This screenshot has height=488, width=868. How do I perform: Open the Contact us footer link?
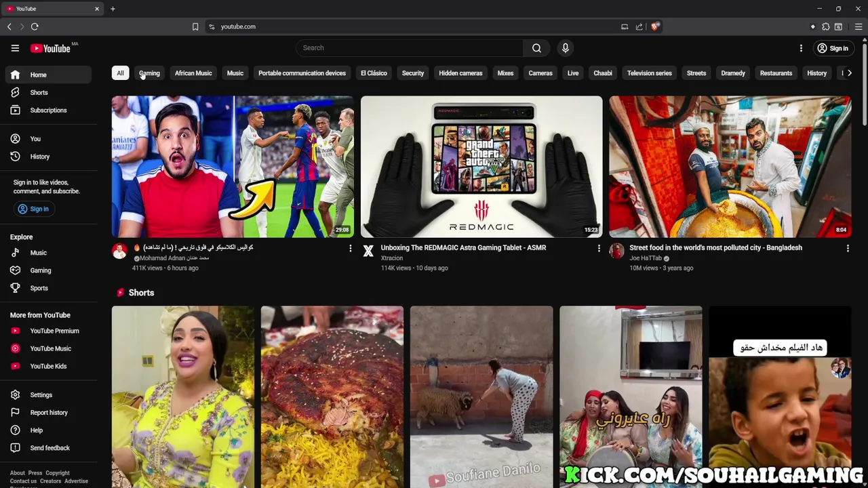coord(23,481)
